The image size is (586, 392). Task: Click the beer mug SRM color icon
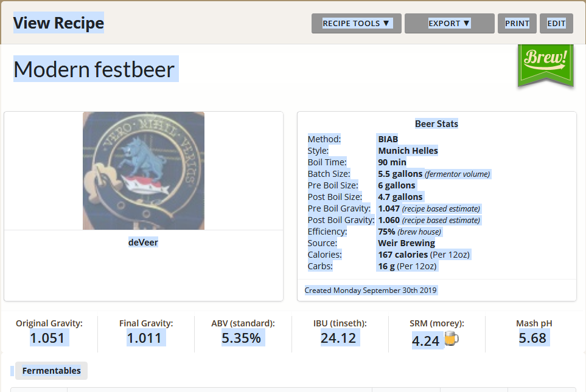pos(451,340)
